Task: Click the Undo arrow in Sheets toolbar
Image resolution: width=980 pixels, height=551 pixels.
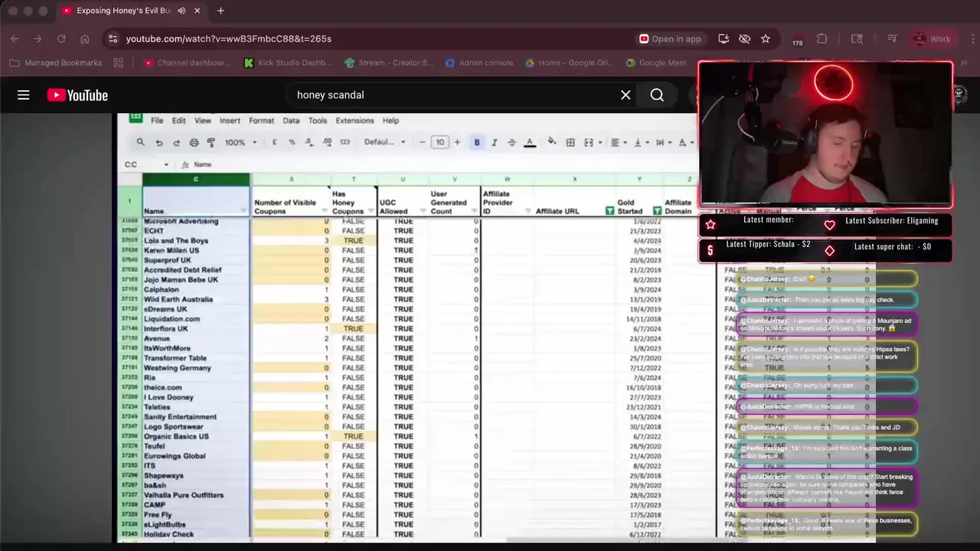Action: (x=158, y=142)
